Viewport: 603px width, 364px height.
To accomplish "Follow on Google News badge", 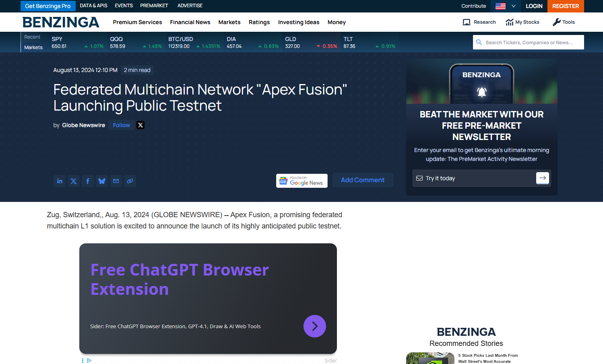I will 301,181.
